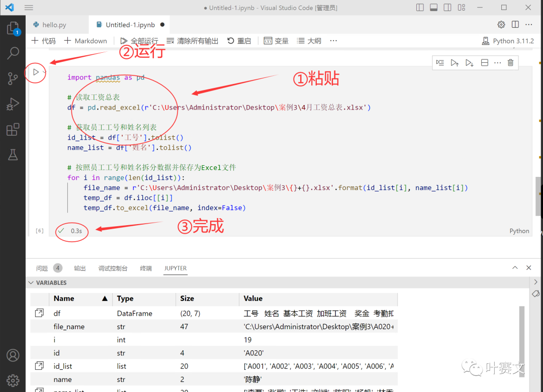Select the Source Control icon
Image resolution: width=543 pixels, height=392 pixels.
click(13, 78)
